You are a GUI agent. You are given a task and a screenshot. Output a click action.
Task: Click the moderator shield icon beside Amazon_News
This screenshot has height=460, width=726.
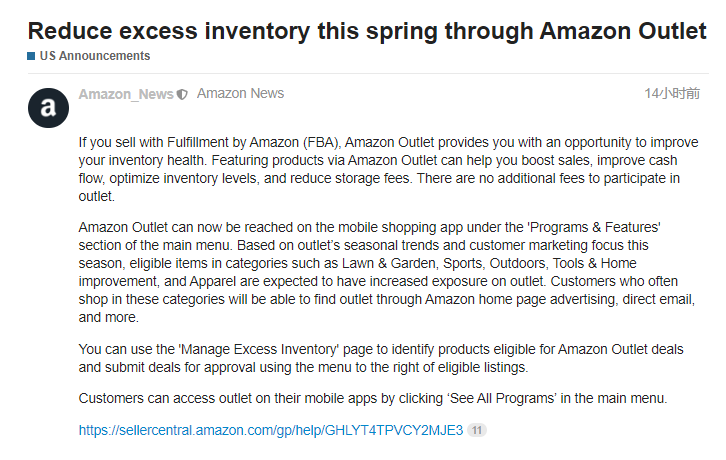[183, 95]
